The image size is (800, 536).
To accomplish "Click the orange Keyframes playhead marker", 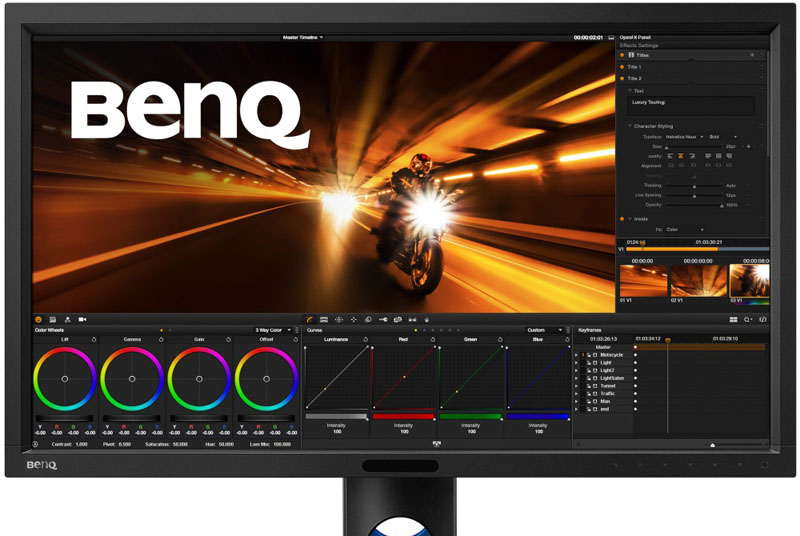I will point(667,340).
